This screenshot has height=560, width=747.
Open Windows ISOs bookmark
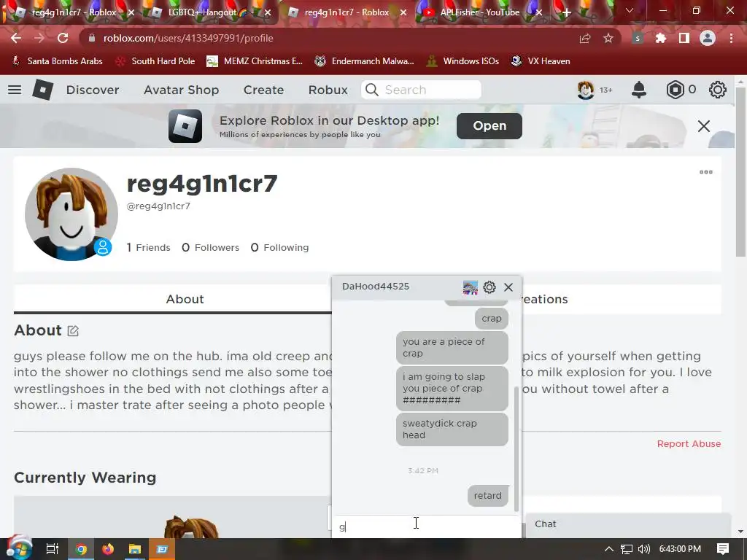462,61
